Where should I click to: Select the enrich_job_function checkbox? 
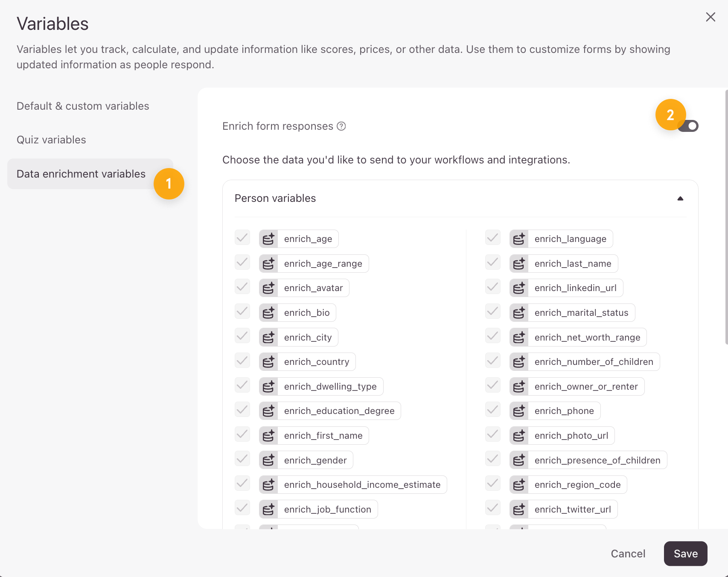242,508
